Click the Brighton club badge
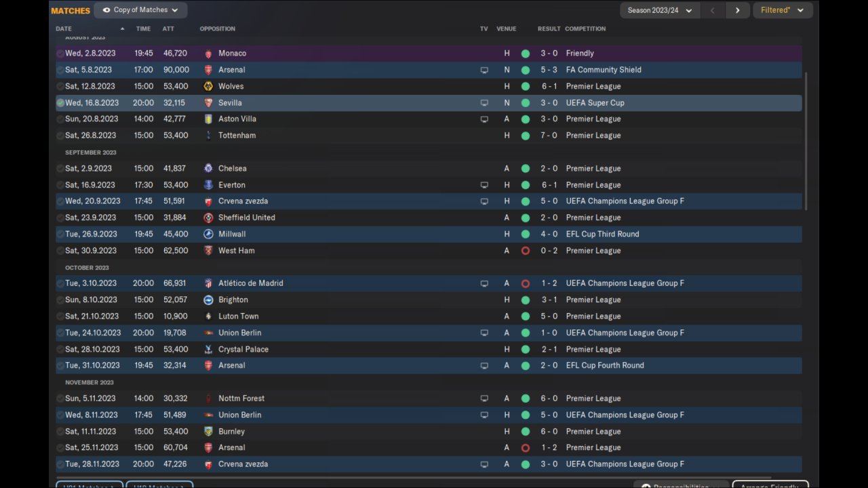This screenshot has width=868, height=488. [x=208, y=300]
